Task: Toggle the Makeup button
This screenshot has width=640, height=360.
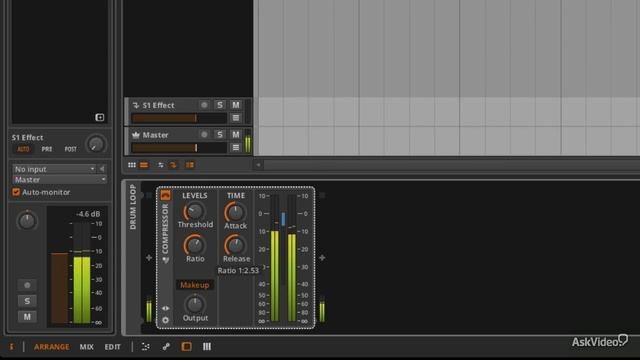Action: 195,285
